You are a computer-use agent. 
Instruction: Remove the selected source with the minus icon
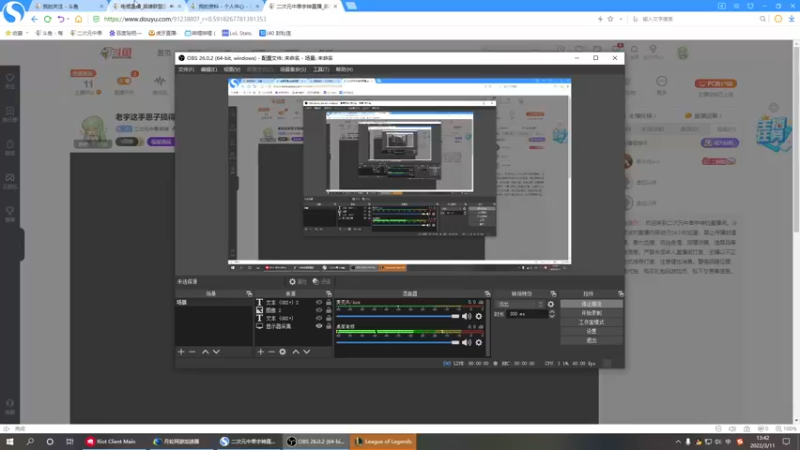[271, 352]
